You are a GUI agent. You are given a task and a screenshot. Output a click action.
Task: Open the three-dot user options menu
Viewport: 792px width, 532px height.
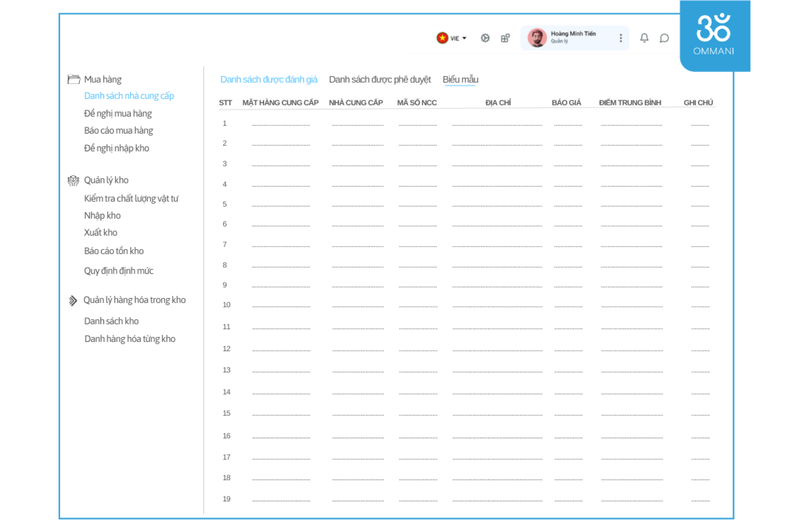click(620, 38)
